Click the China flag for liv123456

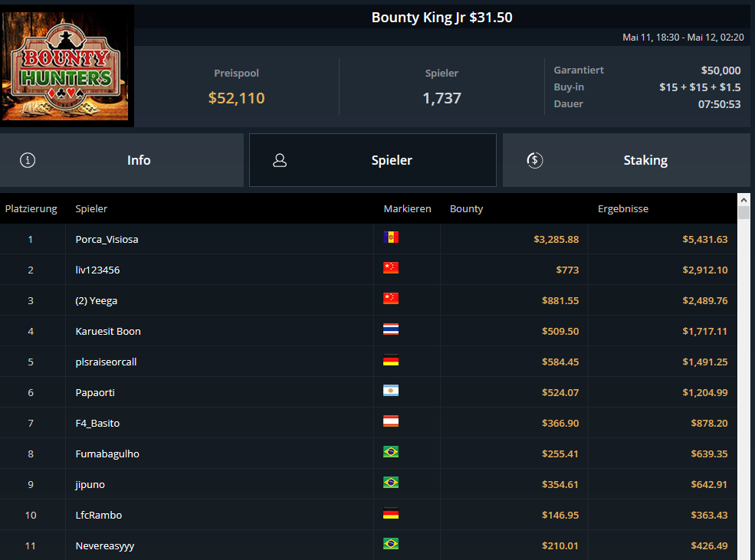point(391,268)
